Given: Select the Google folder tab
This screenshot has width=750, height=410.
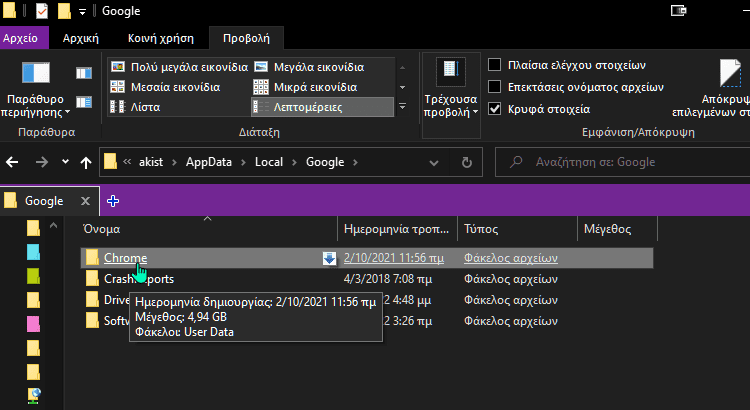Looking at the screenshot, I should coord(44,201).
